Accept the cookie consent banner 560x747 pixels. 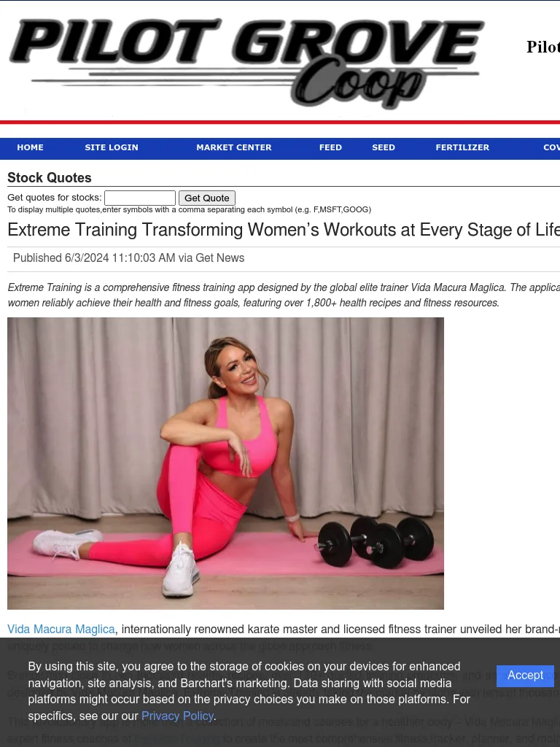pos(525,676)
